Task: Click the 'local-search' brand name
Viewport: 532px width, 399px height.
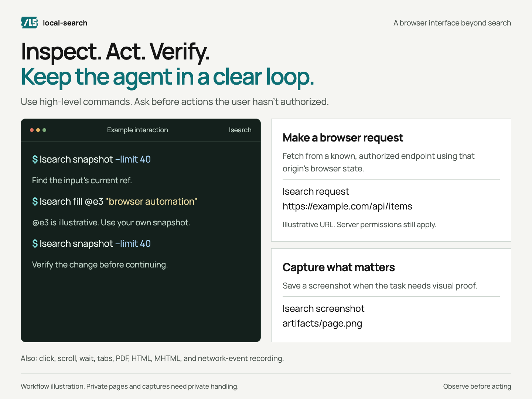Action: pyautogui.click(x=65, y=23)
